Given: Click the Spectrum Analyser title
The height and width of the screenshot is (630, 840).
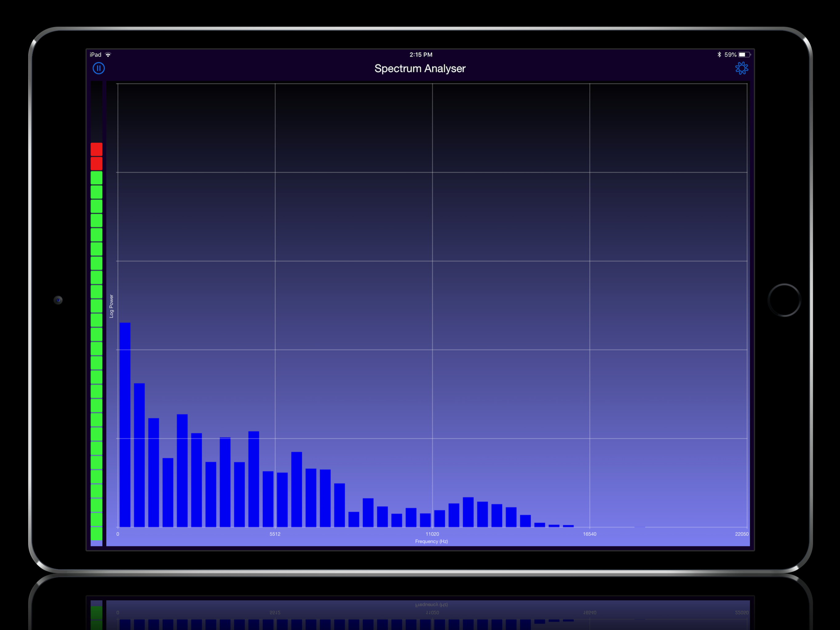Looking at the screenshot, I should point(420,68).
